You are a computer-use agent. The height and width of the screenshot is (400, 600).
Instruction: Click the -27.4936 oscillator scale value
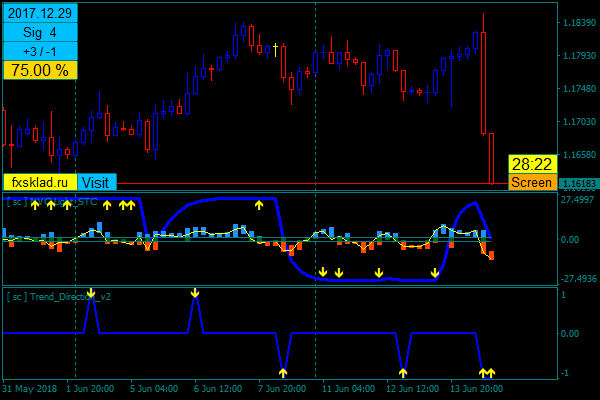(x=578, y=279)
